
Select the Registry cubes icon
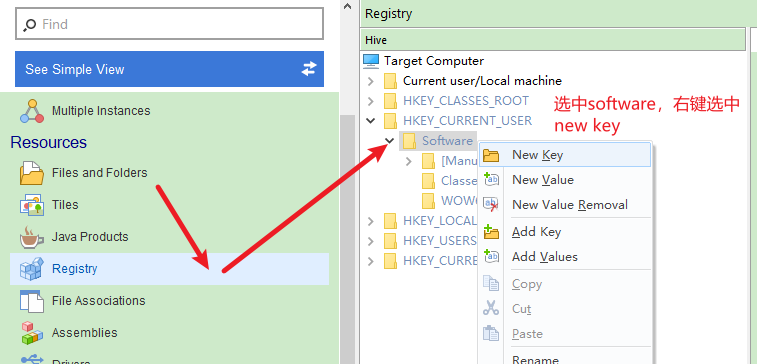pos(32,269)
